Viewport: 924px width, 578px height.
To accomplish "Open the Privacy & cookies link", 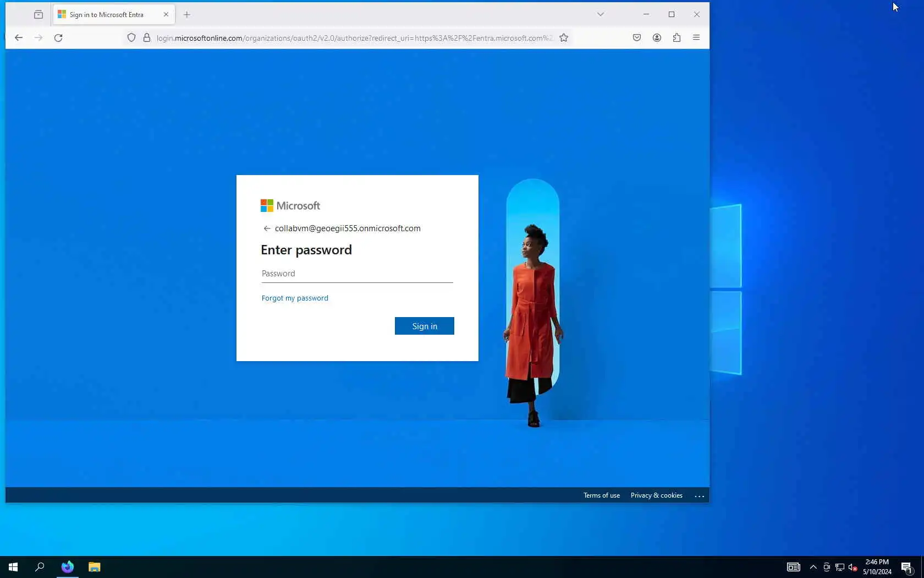I will (657, 495).
